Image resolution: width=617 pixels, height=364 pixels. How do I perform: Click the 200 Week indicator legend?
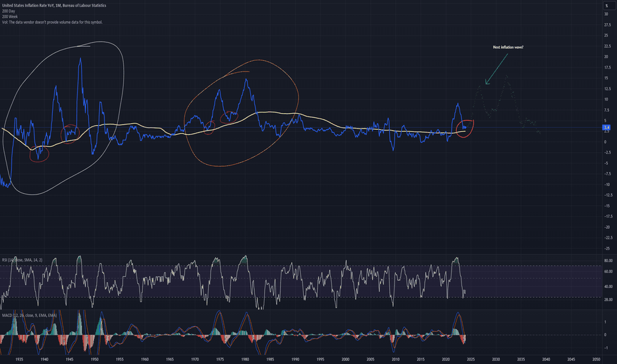coord(10,17)
